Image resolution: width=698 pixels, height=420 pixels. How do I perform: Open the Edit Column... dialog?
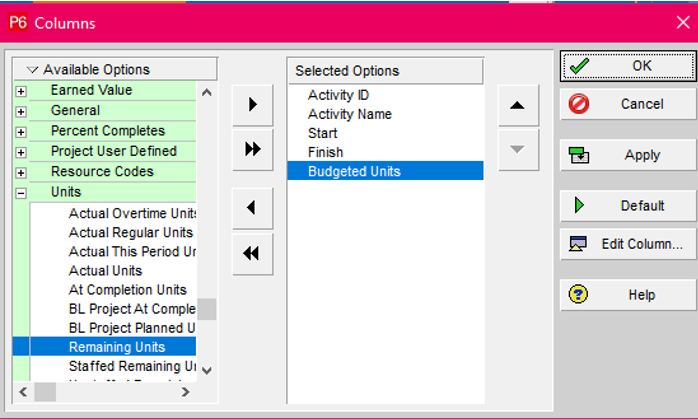pyautogui.click(x=628, y=244)
